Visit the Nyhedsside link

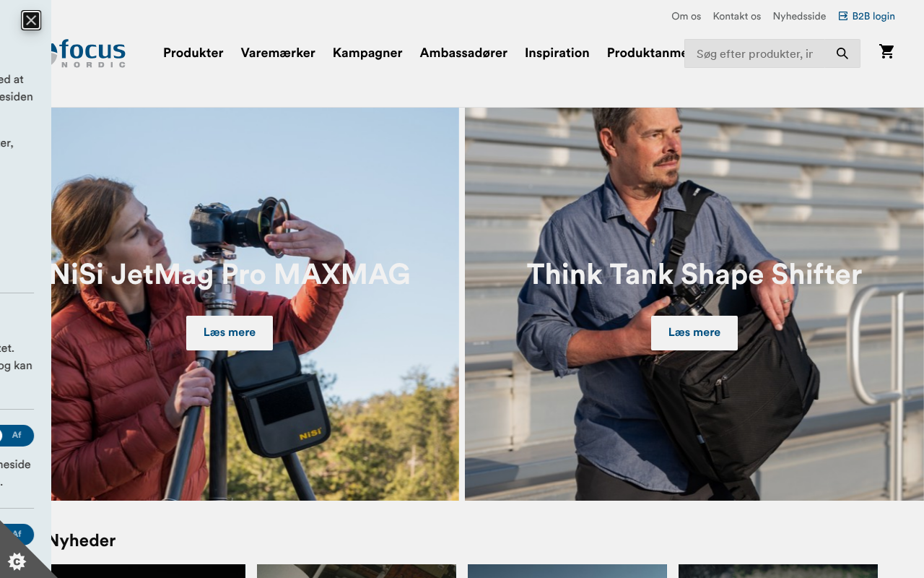799,16
